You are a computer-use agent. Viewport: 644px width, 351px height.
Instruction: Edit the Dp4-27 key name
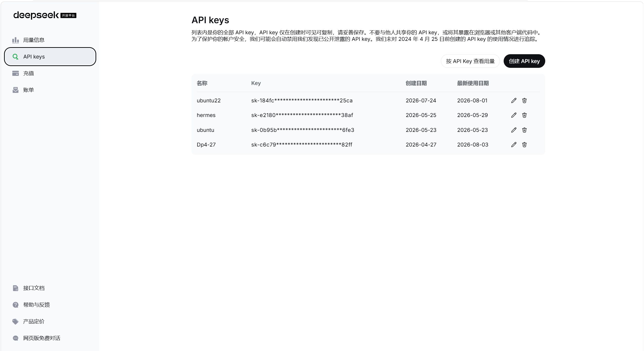514,145
